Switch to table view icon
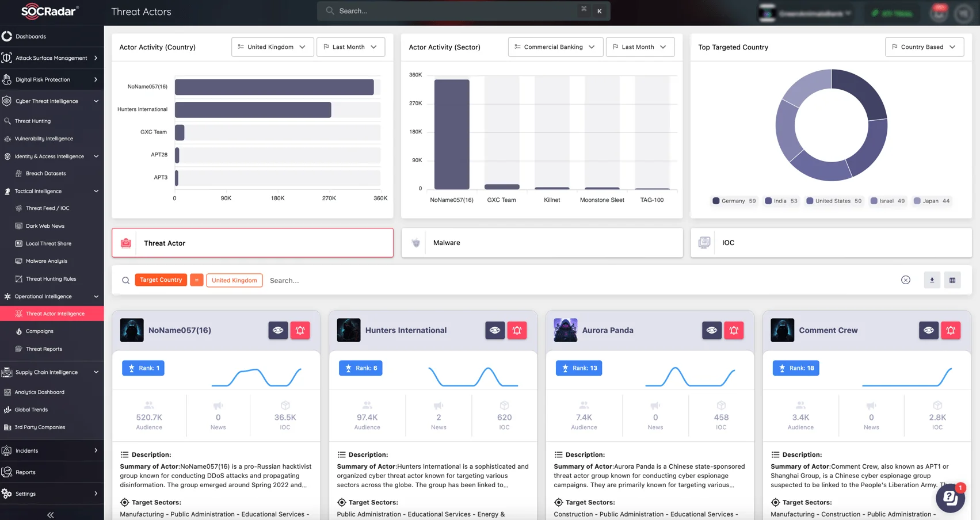980x520 pixels. coord(952,280)
